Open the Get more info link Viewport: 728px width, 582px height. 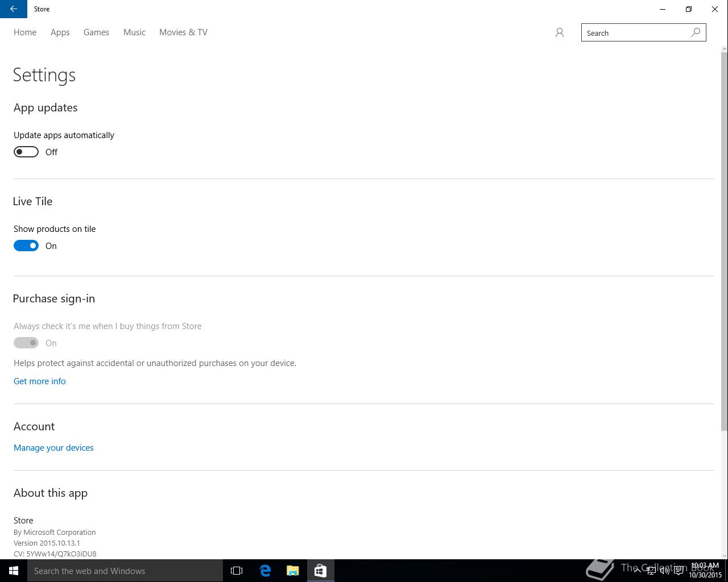click(40, 381)
